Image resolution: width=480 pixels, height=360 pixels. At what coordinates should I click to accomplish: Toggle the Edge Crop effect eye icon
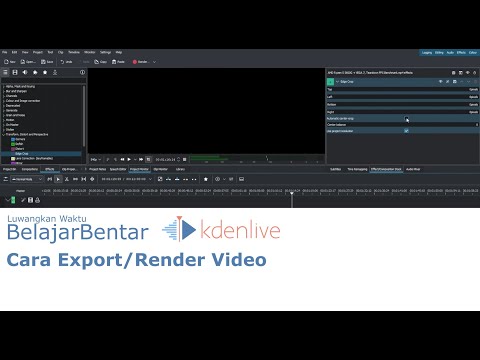(440, 82)
